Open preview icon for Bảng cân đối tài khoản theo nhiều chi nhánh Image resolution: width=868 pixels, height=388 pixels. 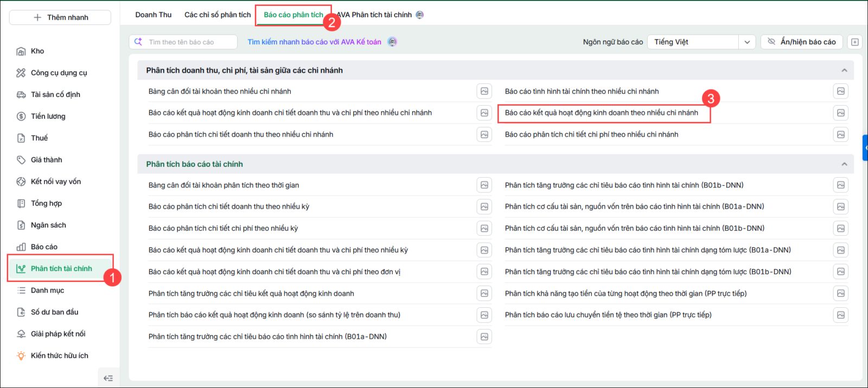484,91
